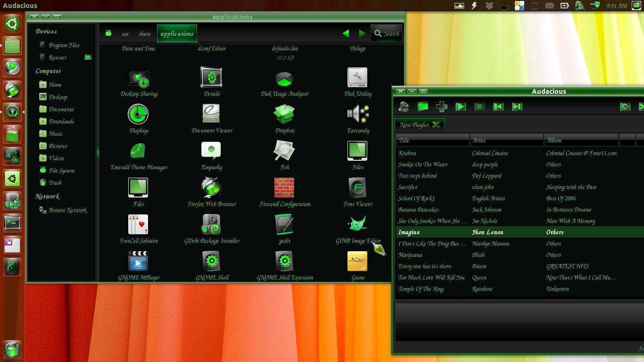
Task: Select Banana Pancakes track
Action: 418,210
